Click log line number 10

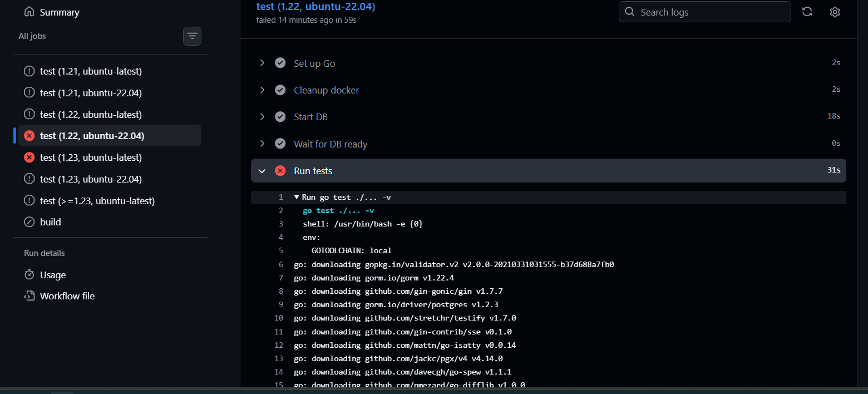[279, 318]
